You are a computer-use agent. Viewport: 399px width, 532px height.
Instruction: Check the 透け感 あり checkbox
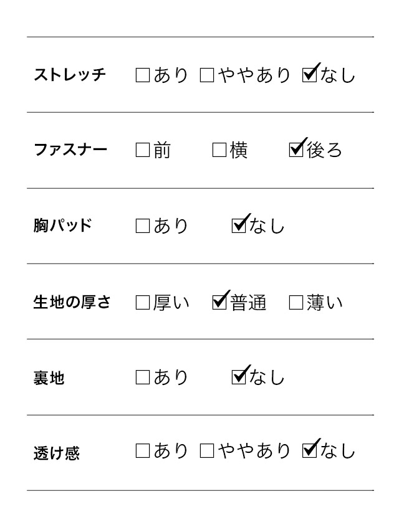143,451
